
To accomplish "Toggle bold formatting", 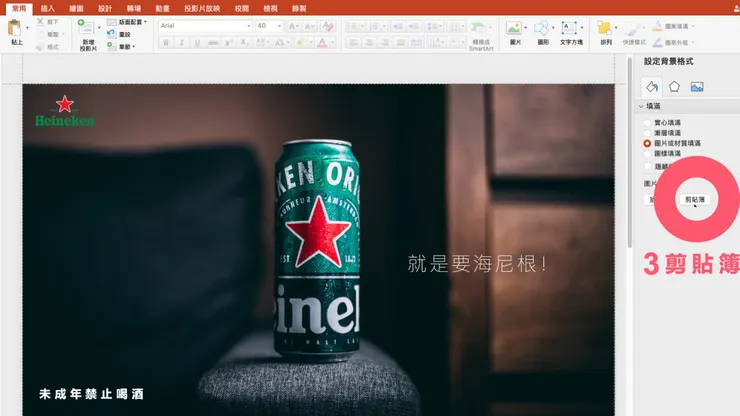I will pos(166,43).
